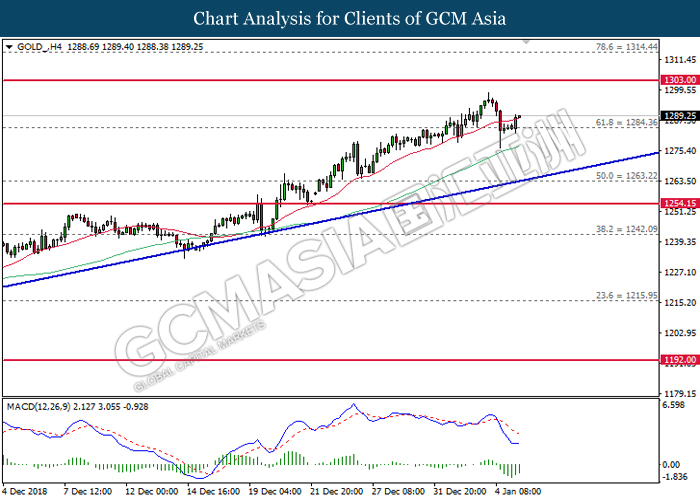Click the 1299.55 price axis value
The image size is (700, 500).
[680, 90]
